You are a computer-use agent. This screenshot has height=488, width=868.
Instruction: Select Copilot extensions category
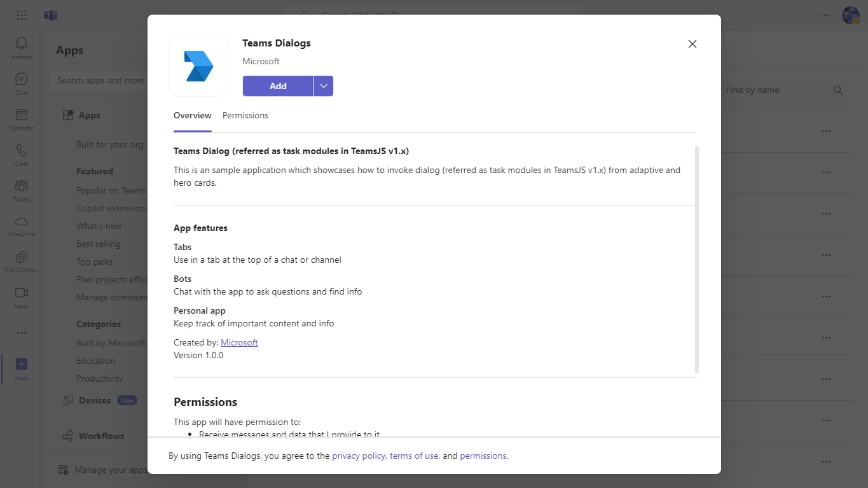pyautogui.click(x=112, y=208)
